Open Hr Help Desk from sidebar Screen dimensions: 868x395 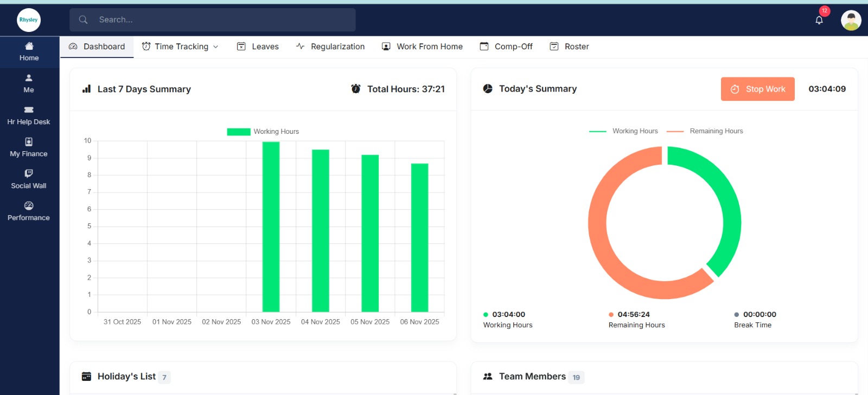[x=29, y=115]
